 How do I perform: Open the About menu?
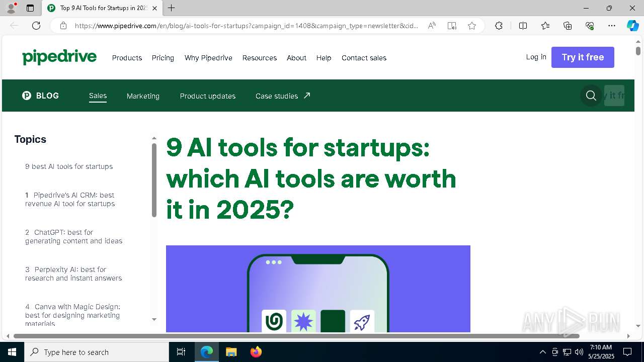[296, 58]
